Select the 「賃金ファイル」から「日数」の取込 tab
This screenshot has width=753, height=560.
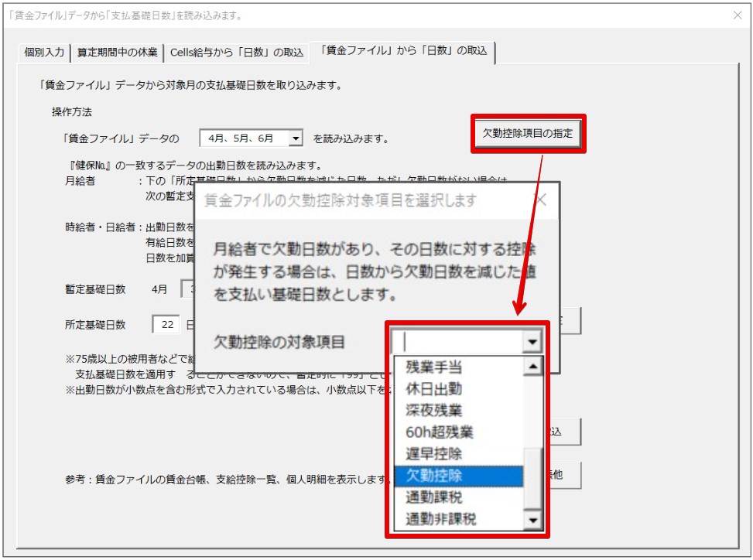403,51
